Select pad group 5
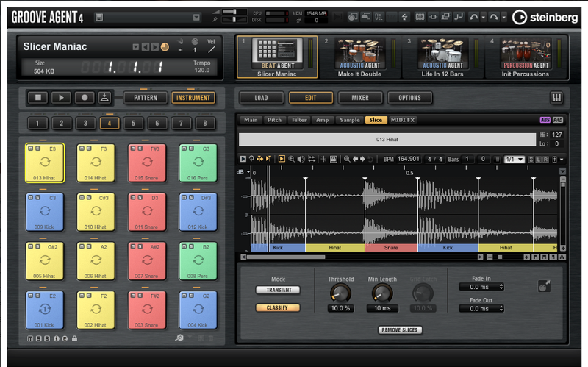 coord(133,123)
